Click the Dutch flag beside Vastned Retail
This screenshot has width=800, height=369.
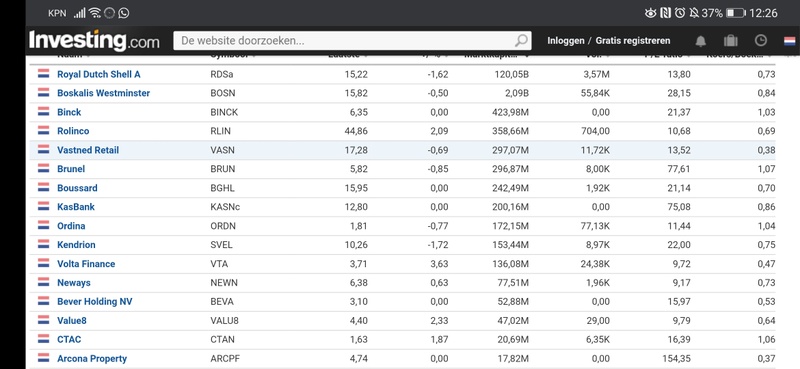(43, 149)
